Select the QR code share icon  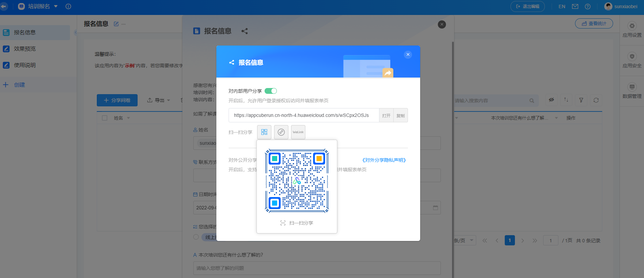pos(264,132)
